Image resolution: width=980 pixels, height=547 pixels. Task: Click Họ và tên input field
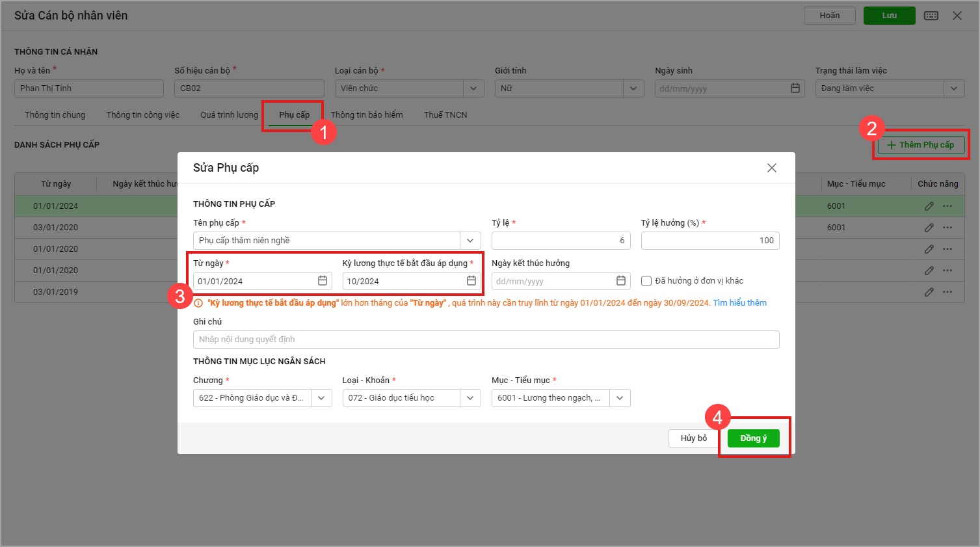click(89, 88)
